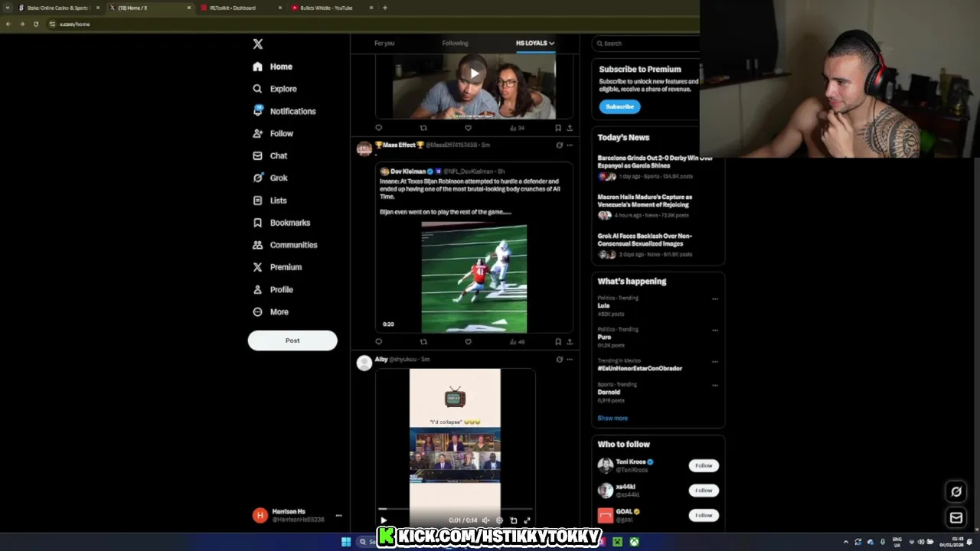Open more options for Lula trend
This screenshot has height=551, width=980.
point(715,299)
